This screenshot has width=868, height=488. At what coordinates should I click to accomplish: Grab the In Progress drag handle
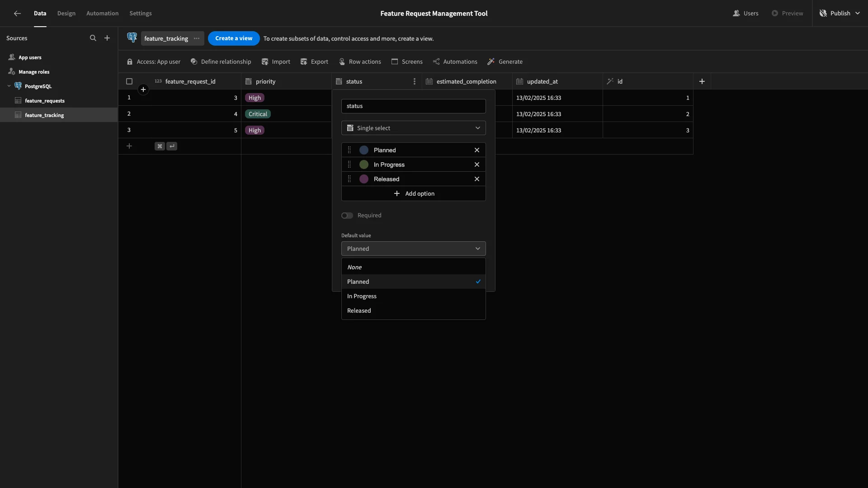pyautogui.click(x=349, y=164)
